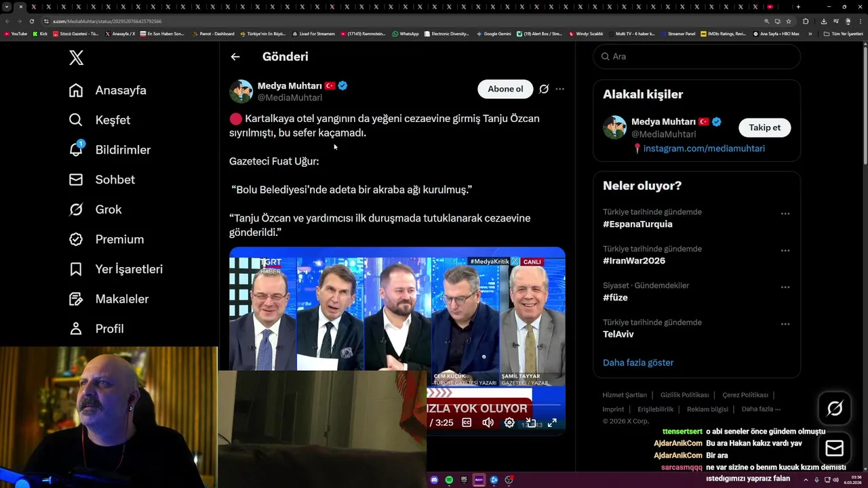Expand Daha fazla footer menu
This screenshot has width=868, height=488.
tap(761, 409)
